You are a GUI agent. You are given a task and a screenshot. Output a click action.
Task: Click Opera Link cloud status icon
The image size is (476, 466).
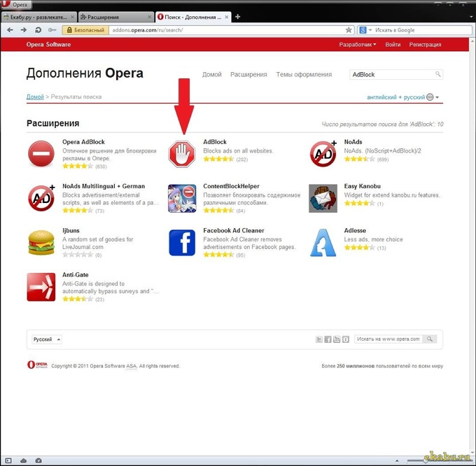tap(23, 460)
